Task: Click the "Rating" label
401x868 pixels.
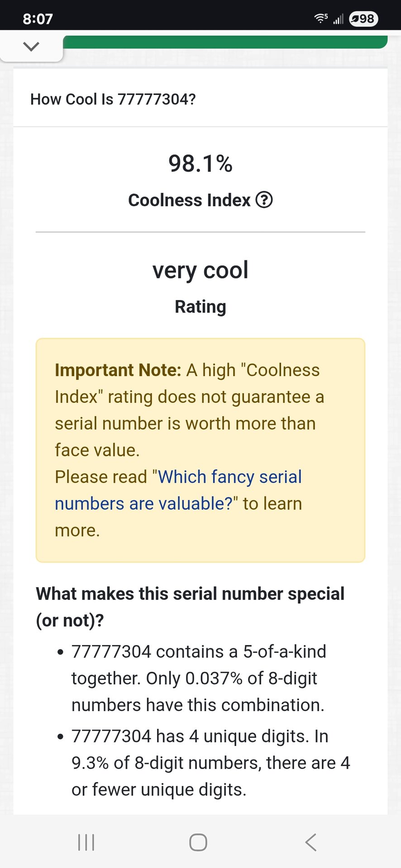Action: [x=200, y=307]
